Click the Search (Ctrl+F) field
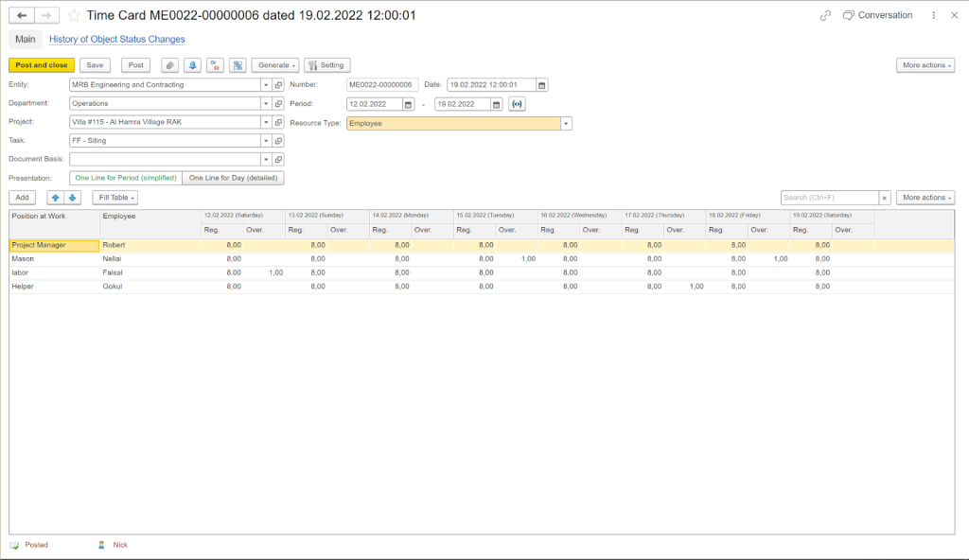The height and width of the screenshot is (560, 969). click(829, 198)
